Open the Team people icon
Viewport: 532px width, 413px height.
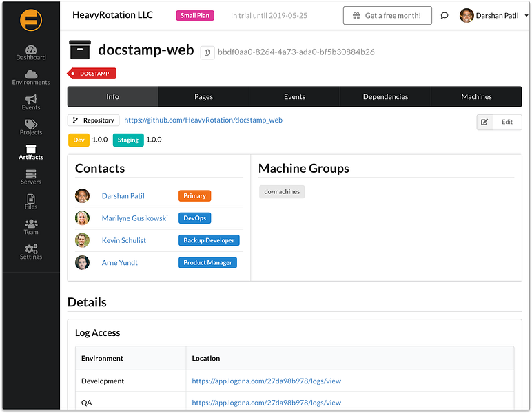(x=31, y=224)
